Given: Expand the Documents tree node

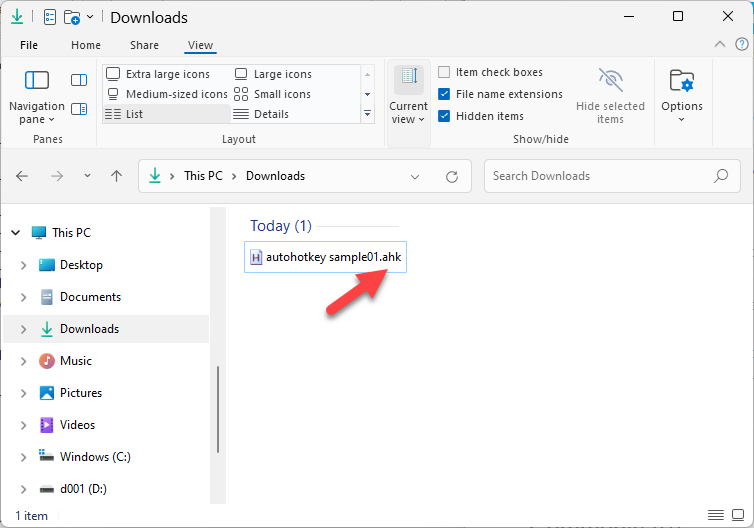Looking at the screenshot, I should (x=23, y=297).
